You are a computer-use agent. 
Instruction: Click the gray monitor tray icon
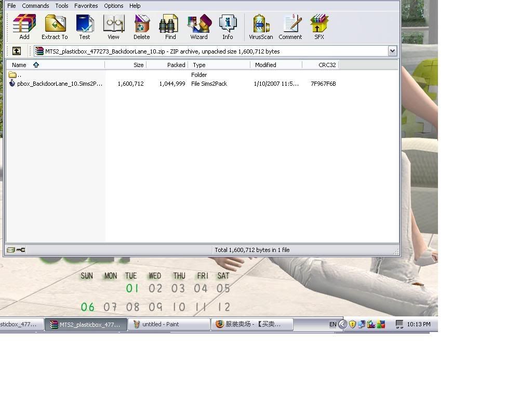pos(400,324)
